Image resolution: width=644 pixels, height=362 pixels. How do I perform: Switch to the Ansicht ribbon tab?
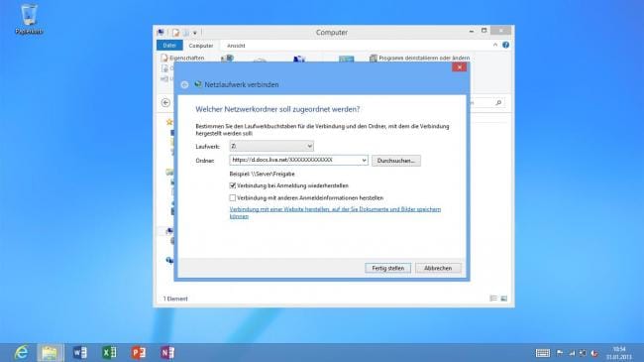[x=236, y=46]
